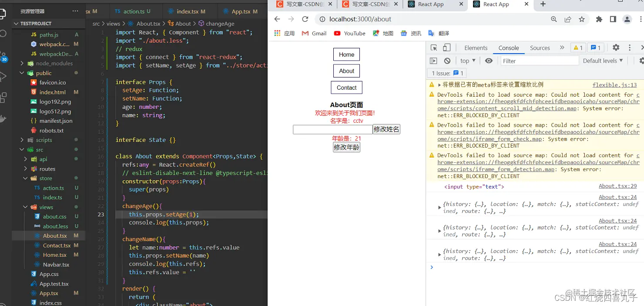The height and width of the screenshot is (306, 644).
Task: Expand the meta tag warning message
Action: (x=439, y=85)
